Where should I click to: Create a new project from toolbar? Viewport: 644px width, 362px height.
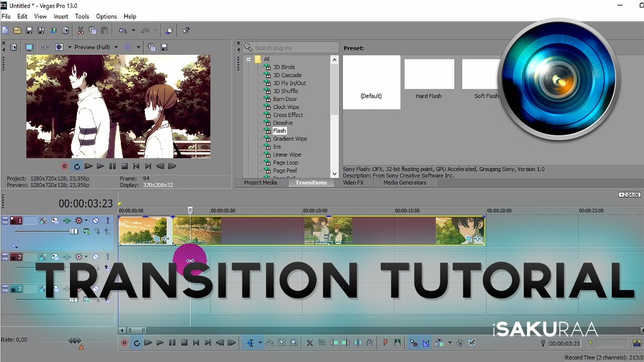pyautogui.click(x=6, y=31)
